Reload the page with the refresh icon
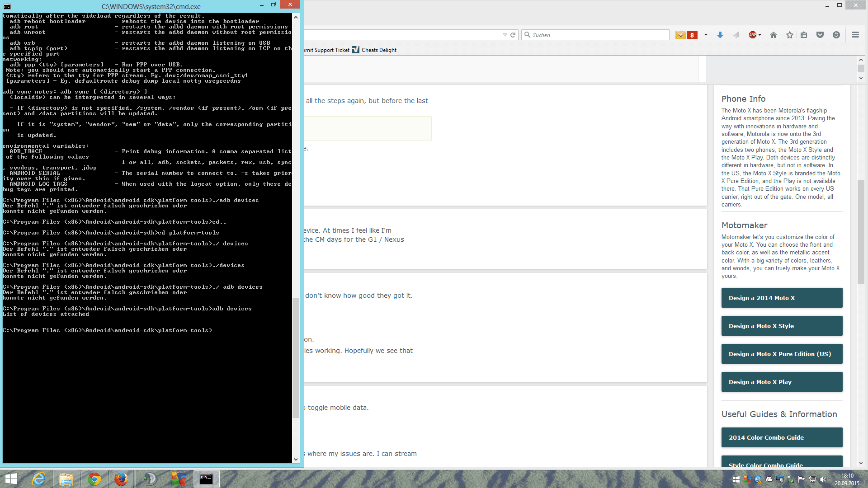 (513, 35)
